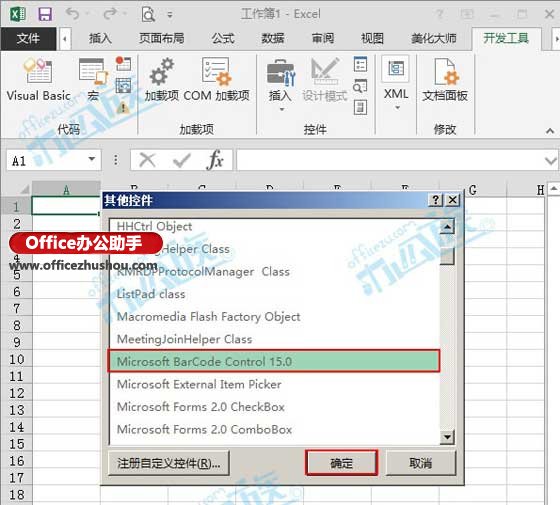This screenshot has height=505, width=560.
Task: Select Macromedia Flash Factory Object
Action: 274,316
